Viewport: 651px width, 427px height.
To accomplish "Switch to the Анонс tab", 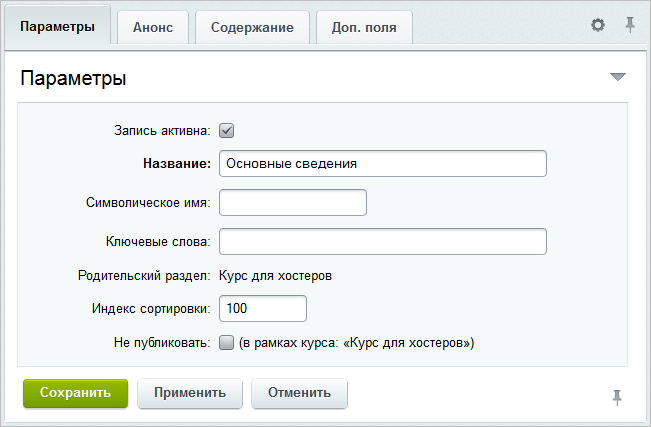I will (152, 27).
